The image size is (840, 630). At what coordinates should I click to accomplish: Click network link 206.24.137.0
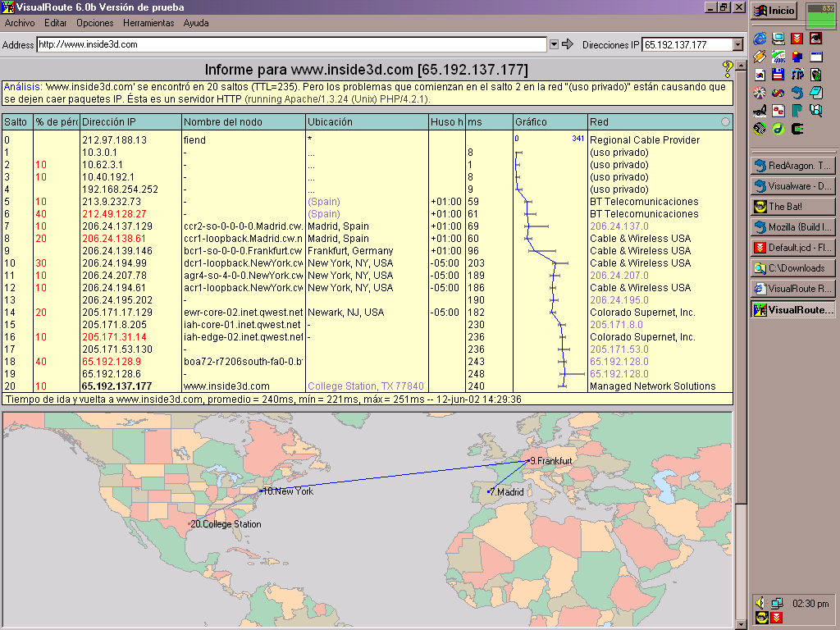tap(619, 226)
